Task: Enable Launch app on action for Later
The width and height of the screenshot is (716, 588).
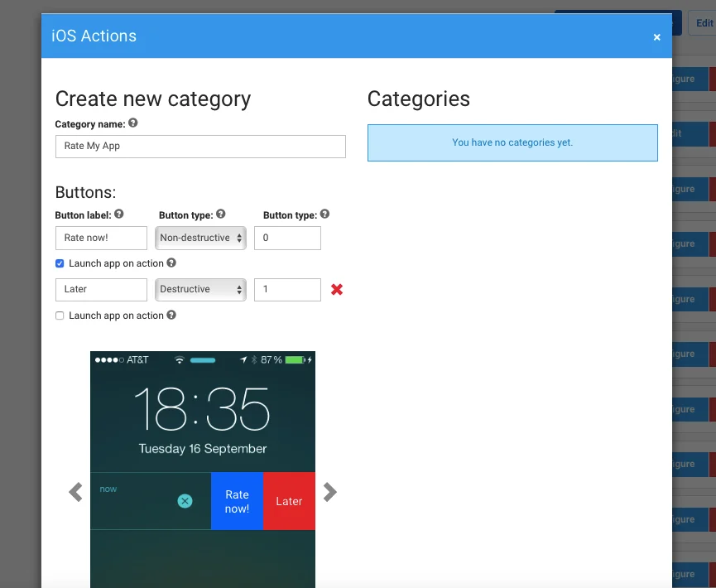Action: coord(60,316)
